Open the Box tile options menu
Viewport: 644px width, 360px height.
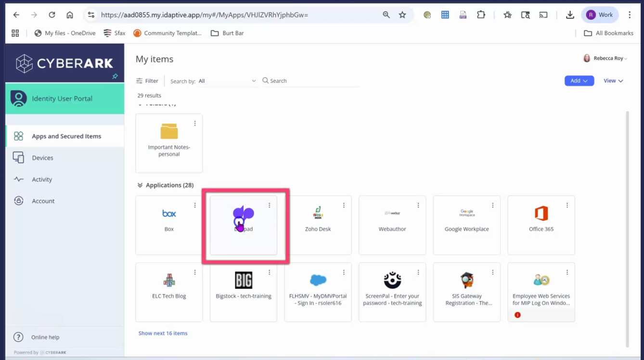(x=195, y=206)
